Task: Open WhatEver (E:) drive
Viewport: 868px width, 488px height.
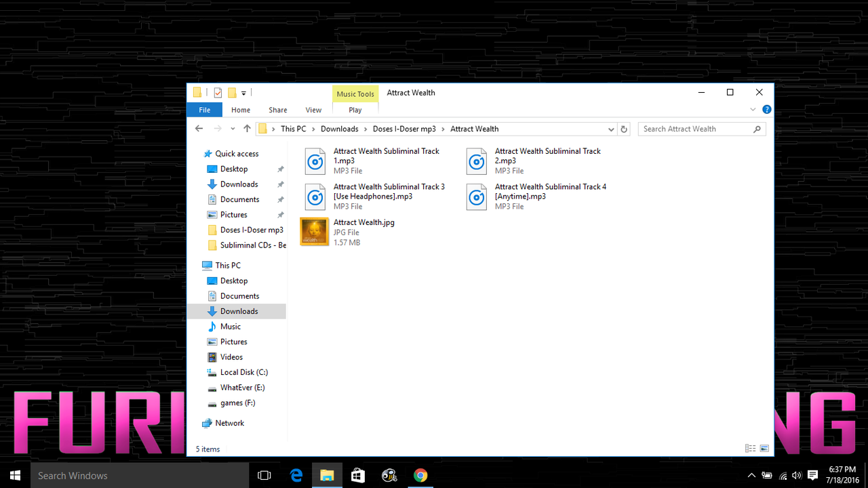Action: pos(242,388)
